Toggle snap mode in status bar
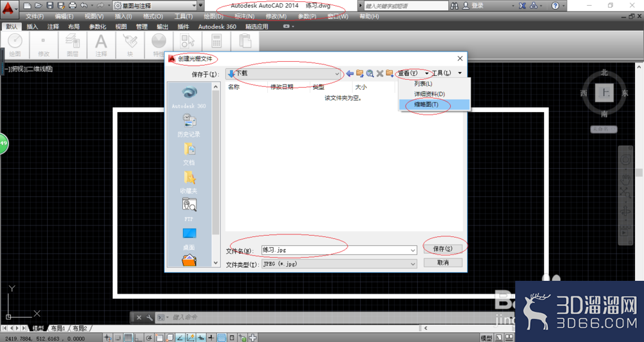The height and width of the screenshot is (342, 644). coord(118,338)
